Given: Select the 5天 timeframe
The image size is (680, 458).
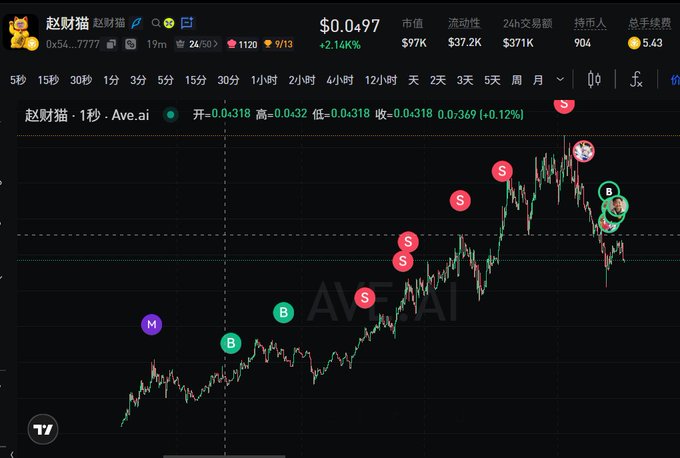Looking at the screenshot, I should pos(492,80).
